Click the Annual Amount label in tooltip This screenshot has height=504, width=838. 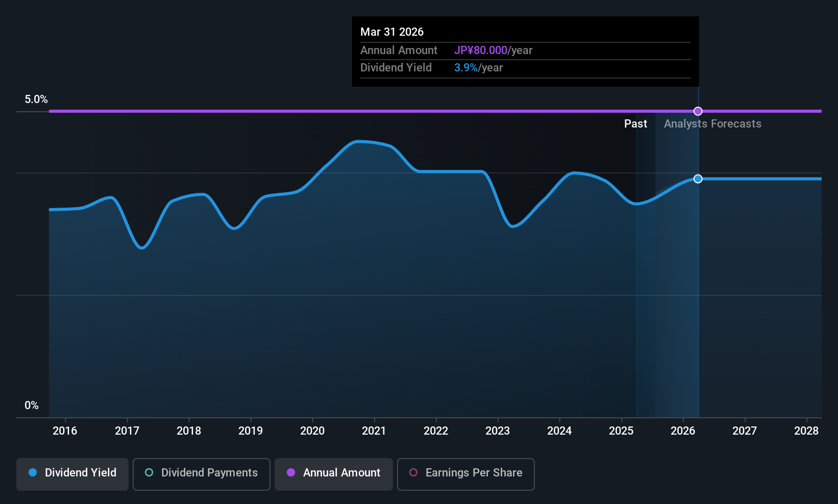(399, 51)
